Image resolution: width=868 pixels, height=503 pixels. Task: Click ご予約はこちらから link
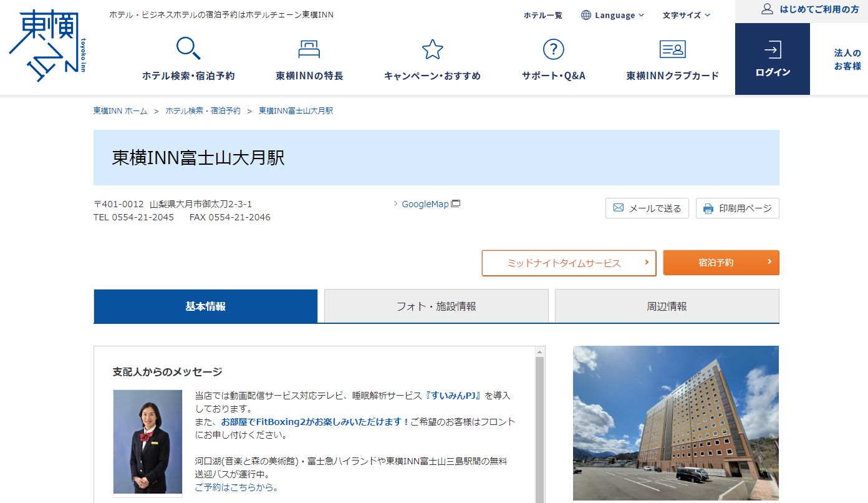[236, 487]
